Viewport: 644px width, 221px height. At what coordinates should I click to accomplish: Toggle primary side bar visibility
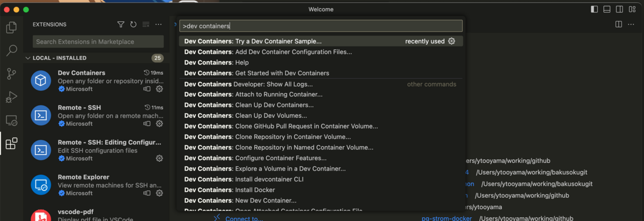[594, 9]
